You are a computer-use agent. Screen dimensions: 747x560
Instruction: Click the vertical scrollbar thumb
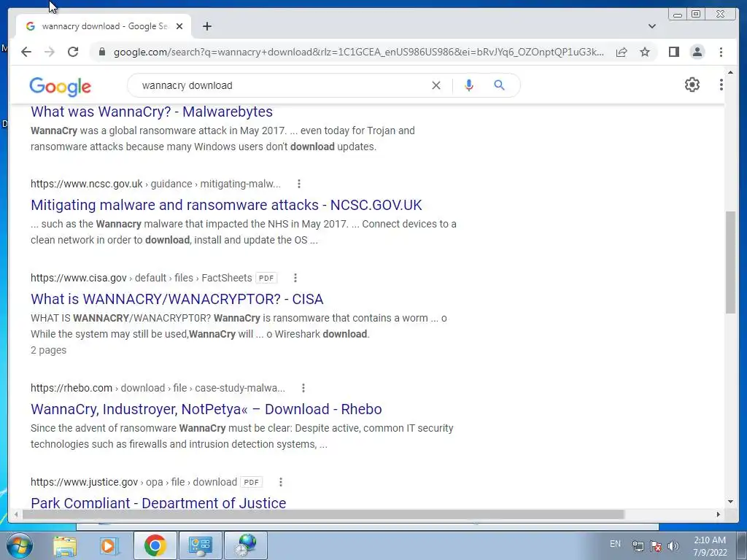[730, 262]
